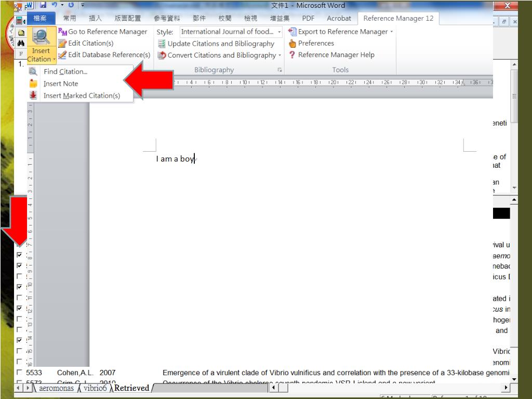Switch to aeromonas tab in Reference Manager
The image size is (532, 399).
coord(56,388)
